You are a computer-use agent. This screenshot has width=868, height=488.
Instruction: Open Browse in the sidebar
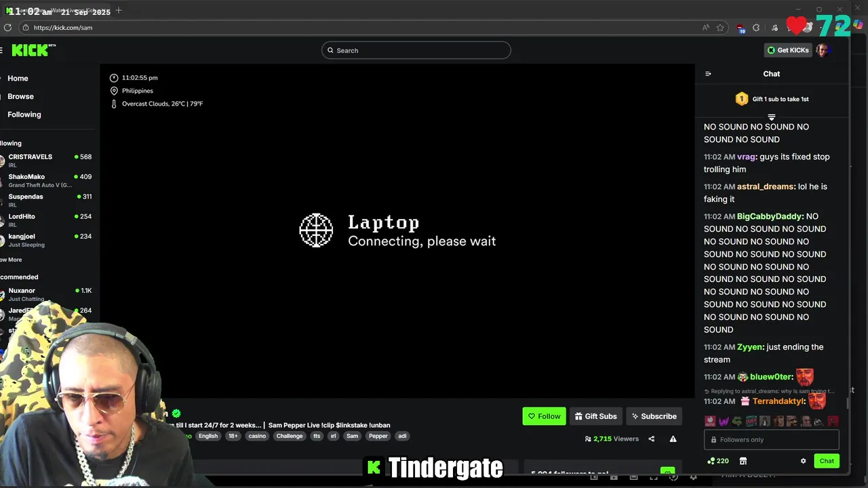tap(20, 96)
